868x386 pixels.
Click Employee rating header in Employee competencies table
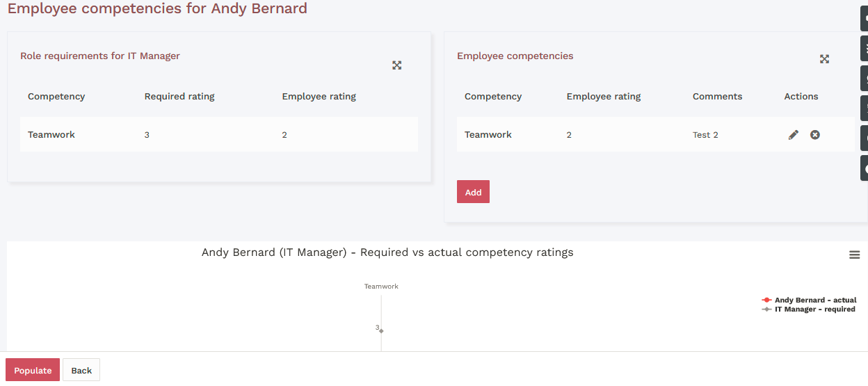(x=604, y=97)
